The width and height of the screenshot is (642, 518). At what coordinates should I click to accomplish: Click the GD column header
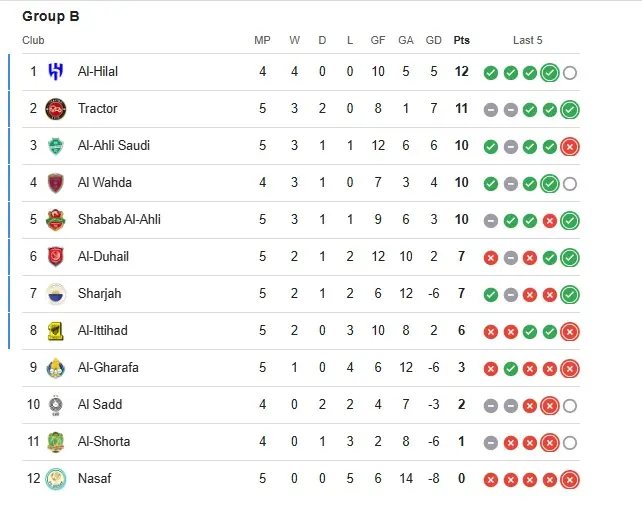(434, 41)
